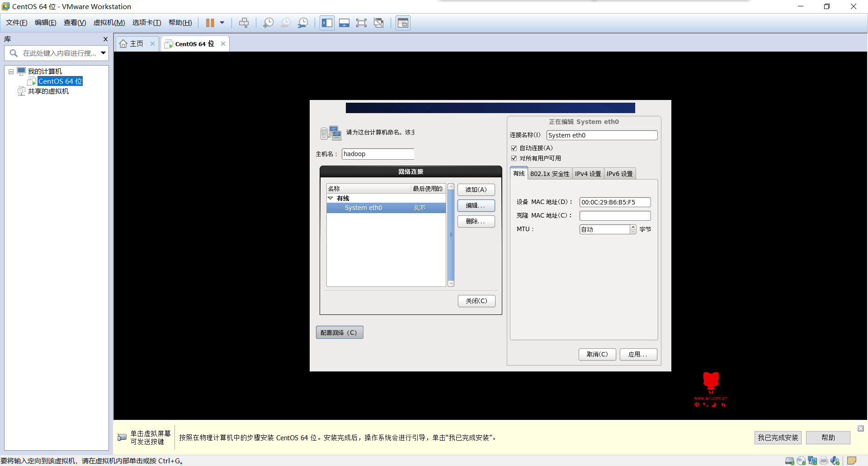Collapse the 有线 group triangle in connections list
The width and height of the screenshot is (868, 466).
(330, 198)
